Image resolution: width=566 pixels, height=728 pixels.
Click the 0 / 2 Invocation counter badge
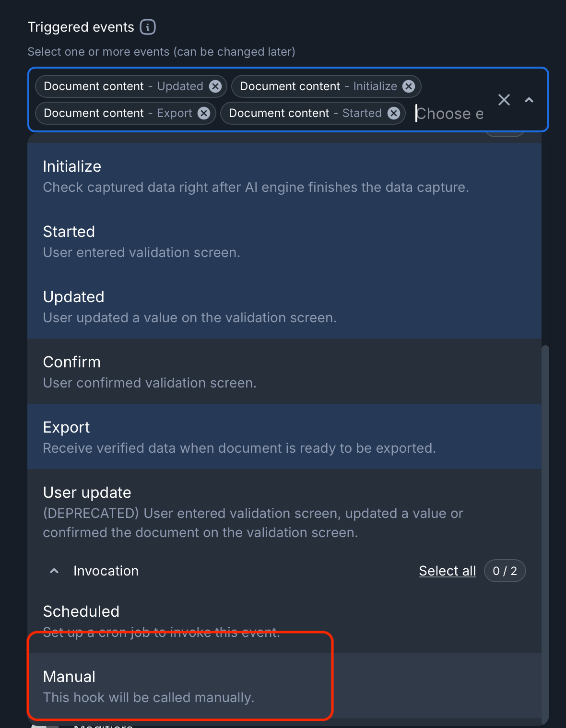[x=505, y=571]
